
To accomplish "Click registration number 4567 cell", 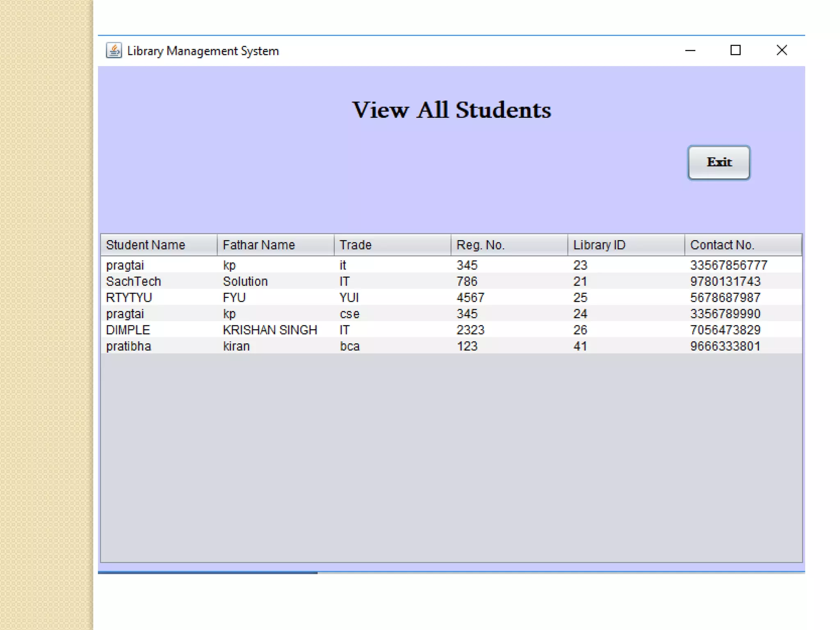I will pos(470,297).
